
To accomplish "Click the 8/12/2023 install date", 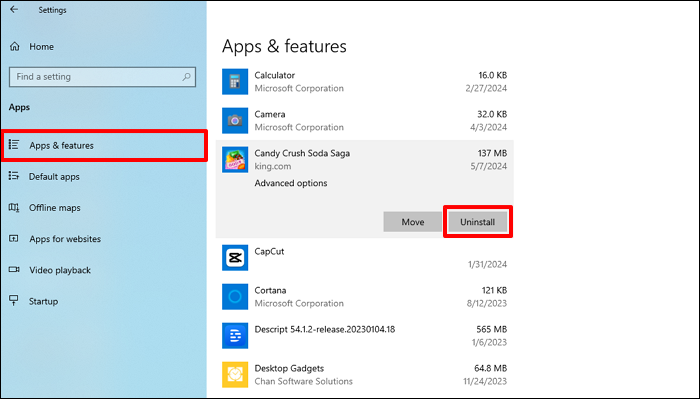I will 487,303.
